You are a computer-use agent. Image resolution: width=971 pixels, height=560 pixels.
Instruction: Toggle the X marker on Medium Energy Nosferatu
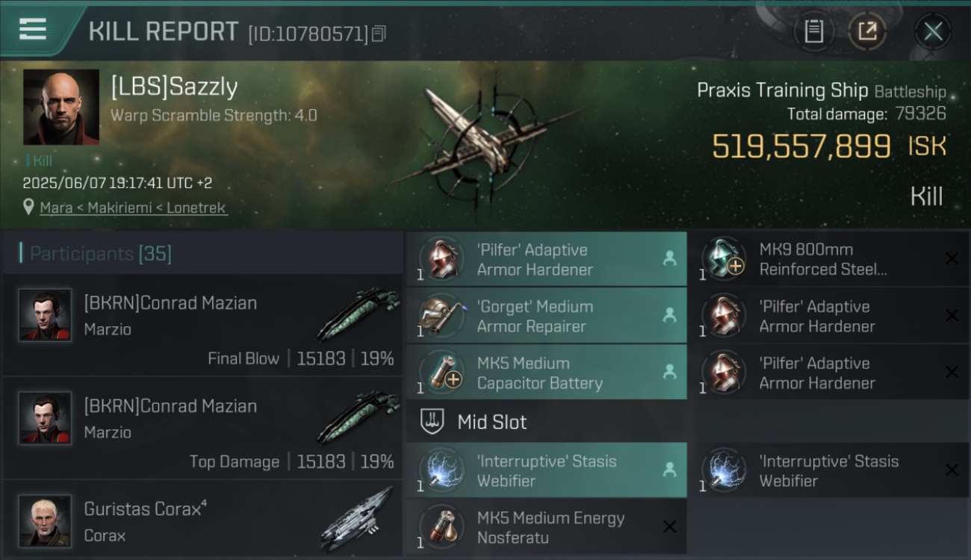pyautogui.click(x=670, y=527)
